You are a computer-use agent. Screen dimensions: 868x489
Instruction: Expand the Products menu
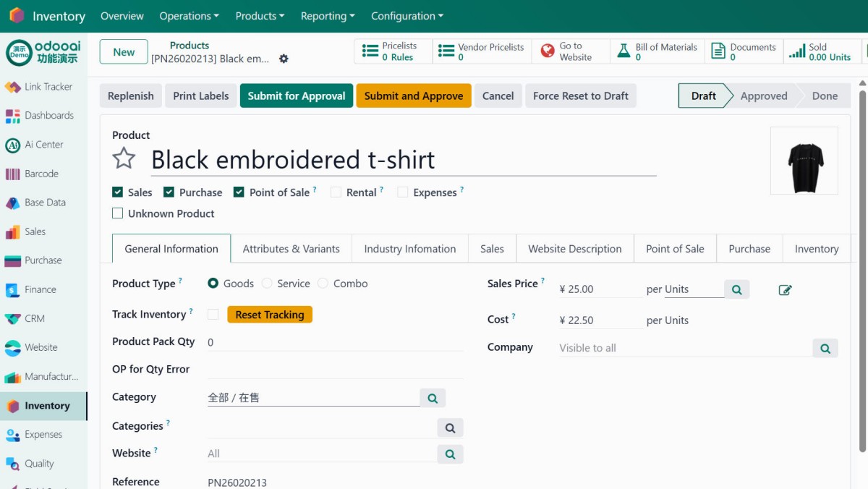(x=260, y=16)
